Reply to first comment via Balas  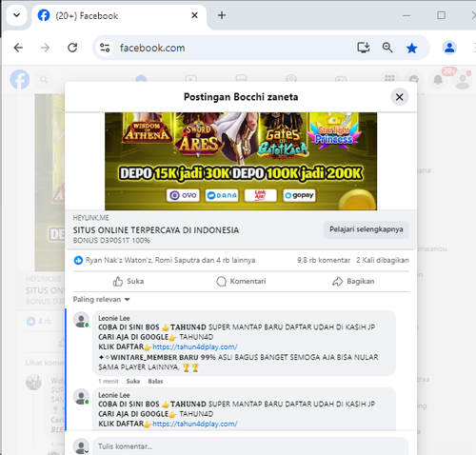tap(155, 381)
